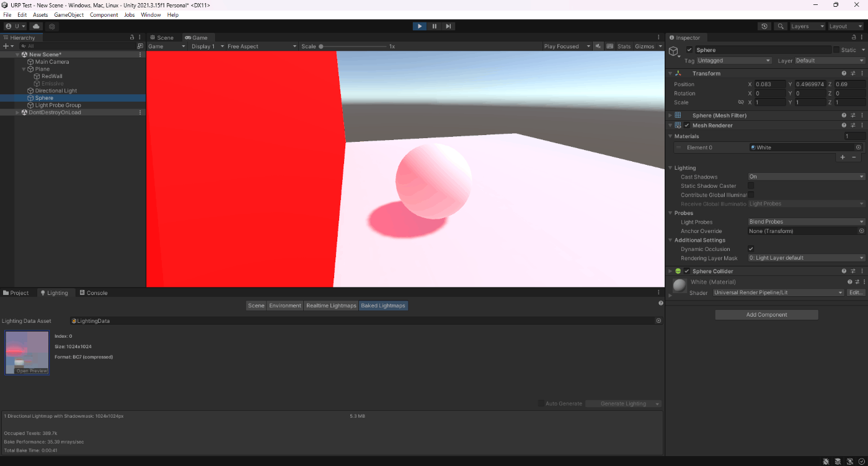Open the Static flags dropdown arrow

862,50
